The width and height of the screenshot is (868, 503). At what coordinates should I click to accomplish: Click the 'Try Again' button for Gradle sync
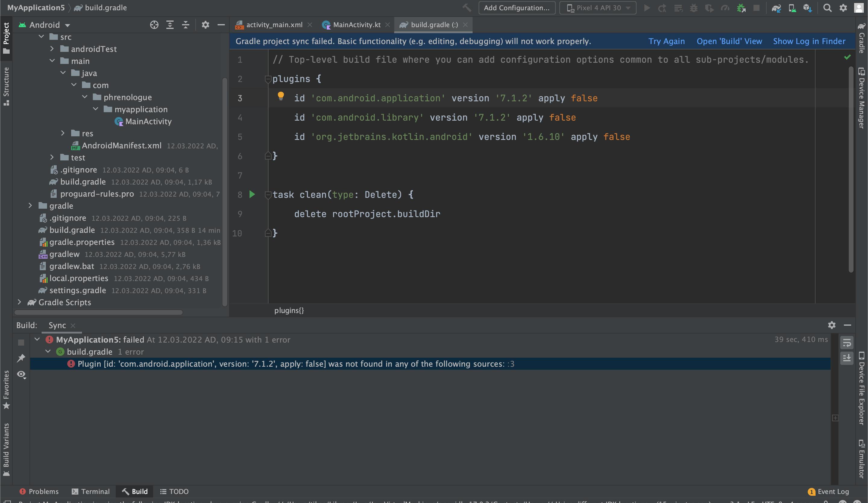tap(666, 41)
